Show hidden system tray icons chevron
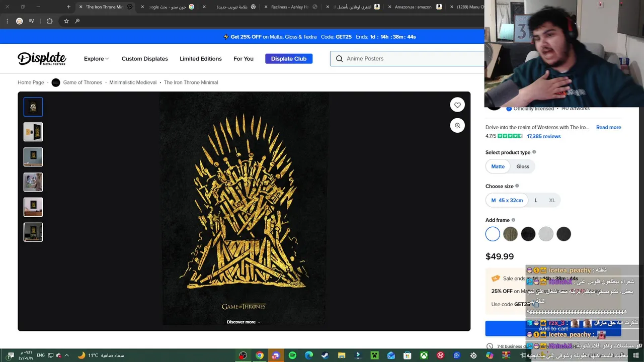Viewport: 644px width, 362px height. (66, 355)
